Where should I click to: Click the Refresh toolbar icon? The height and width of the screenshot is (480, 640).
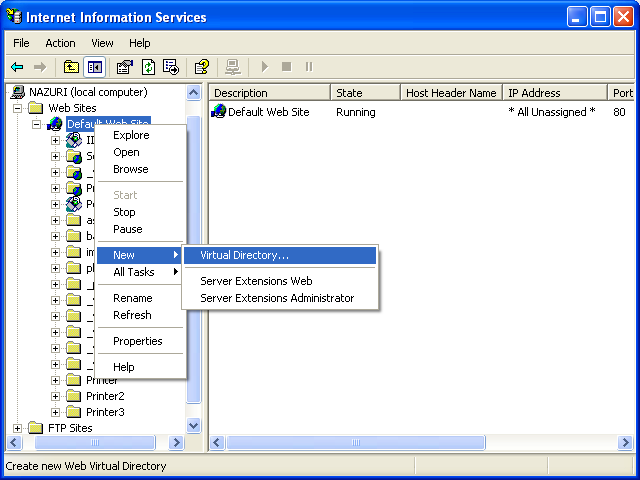click(x=148, y=67)
